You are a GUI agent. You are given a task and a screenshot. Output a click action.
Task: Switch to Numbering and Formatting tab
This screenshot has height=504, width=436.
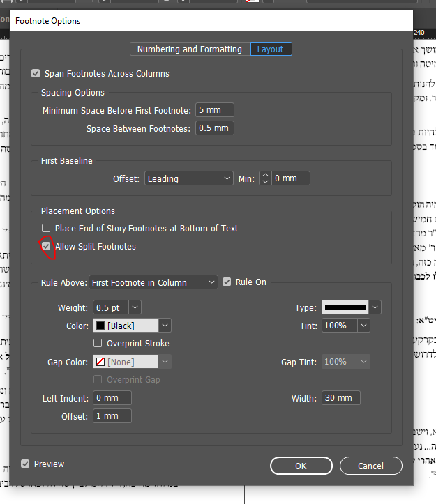click(190, 49)
